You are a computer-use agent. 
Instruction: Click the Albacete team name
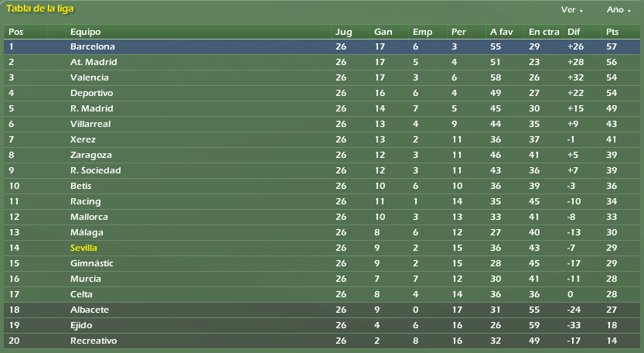pos(90,310)
